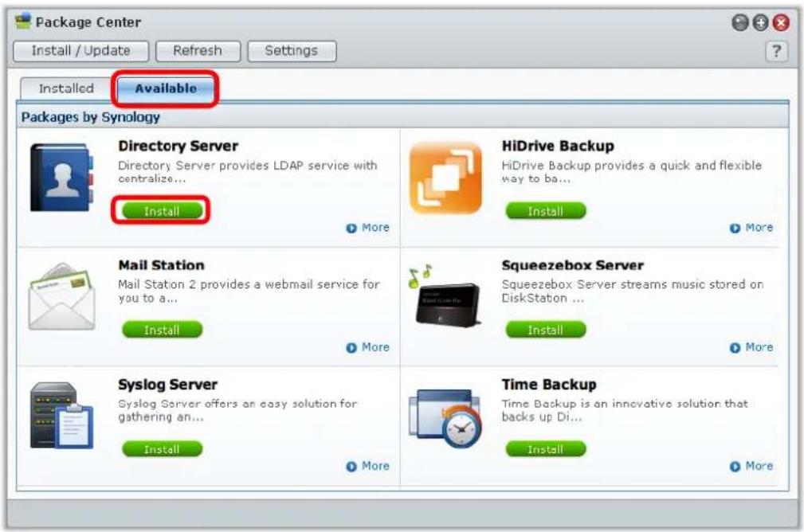Click the Time Backup clock icon
The width and height of the screenshot is (804, 532).
(445, 417)
